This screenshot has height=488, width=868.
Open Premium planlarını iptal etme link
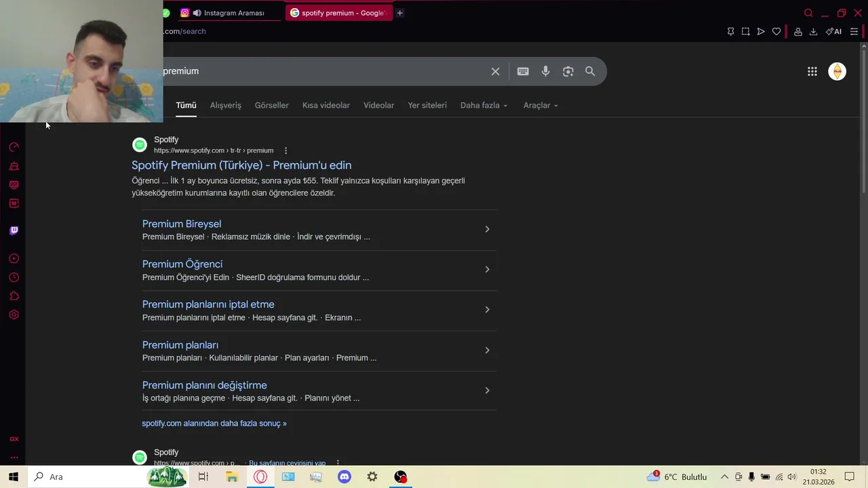click(208, 304)
